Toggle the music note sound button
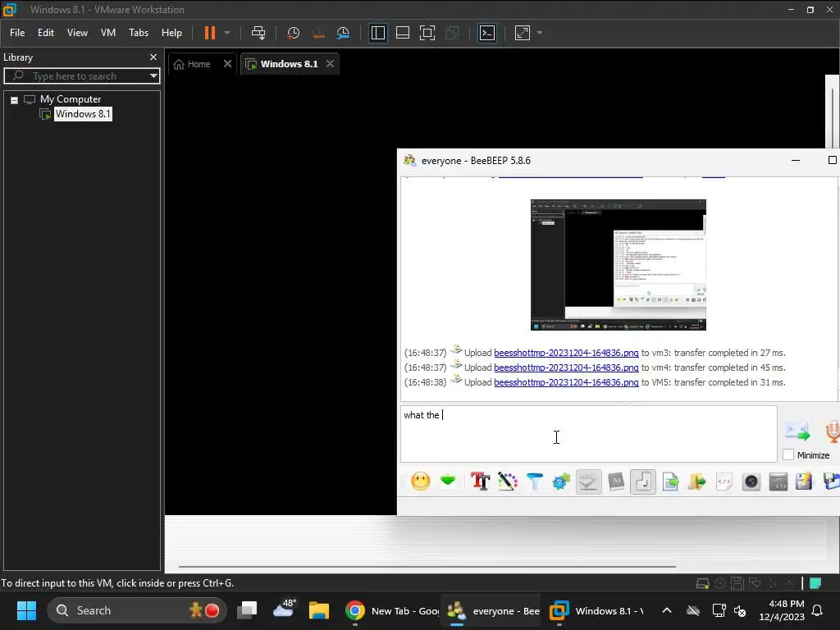The width and height of the screenshot is (840, 630). pos(643,481)
